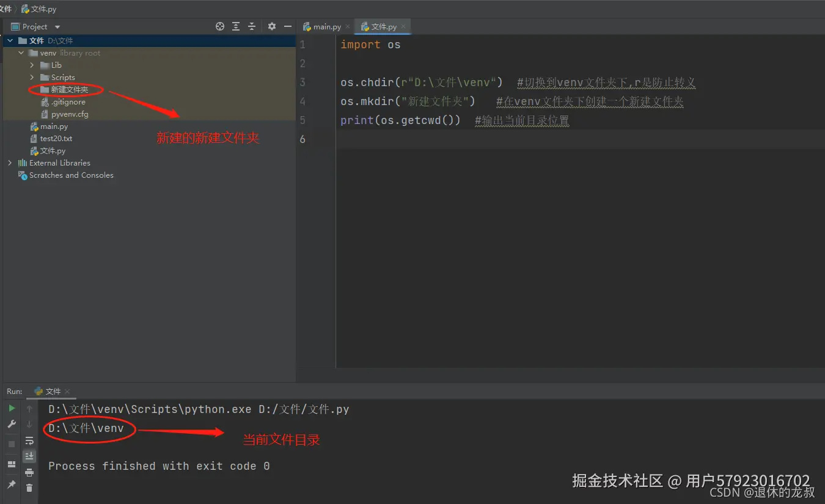This screenshot has height=504, width=825.
Task: Select the 文件 tab in Run panel
Action: tap(53, 392)
